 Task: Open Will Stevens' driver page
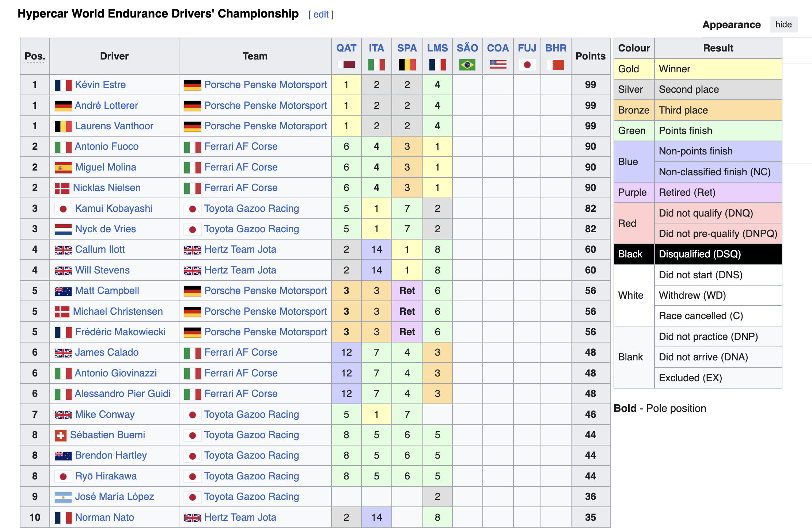pos(102,270)
